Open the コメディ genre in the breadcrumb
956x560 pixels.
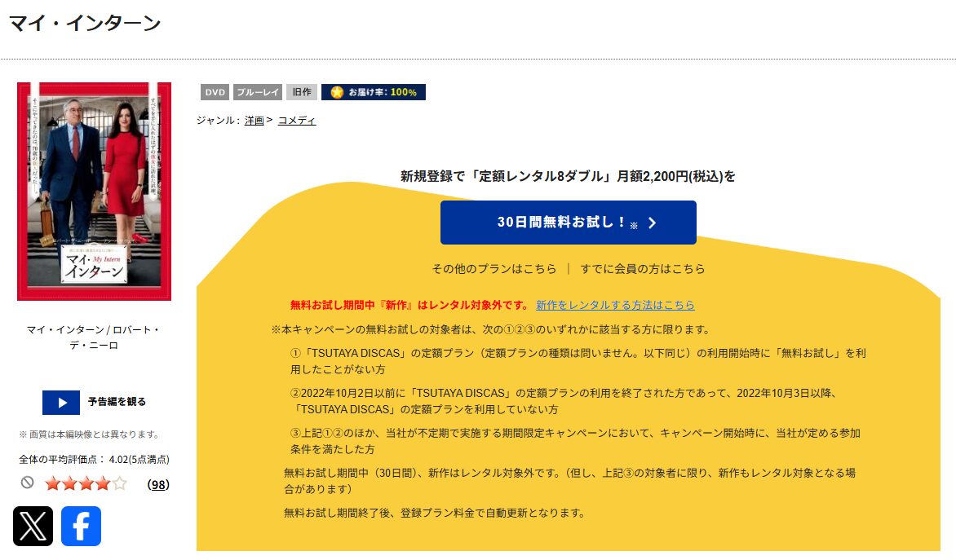tap(298, 119)
